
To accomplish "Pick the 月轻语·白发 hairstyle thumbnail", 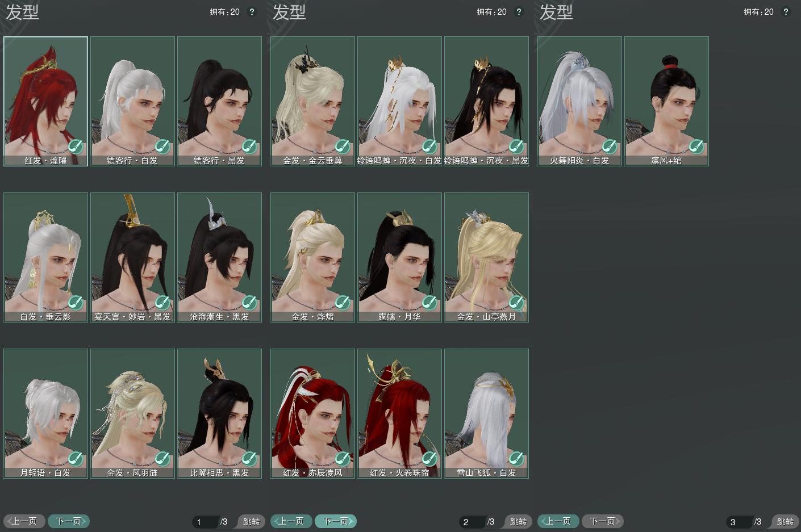I will (46, 414).
